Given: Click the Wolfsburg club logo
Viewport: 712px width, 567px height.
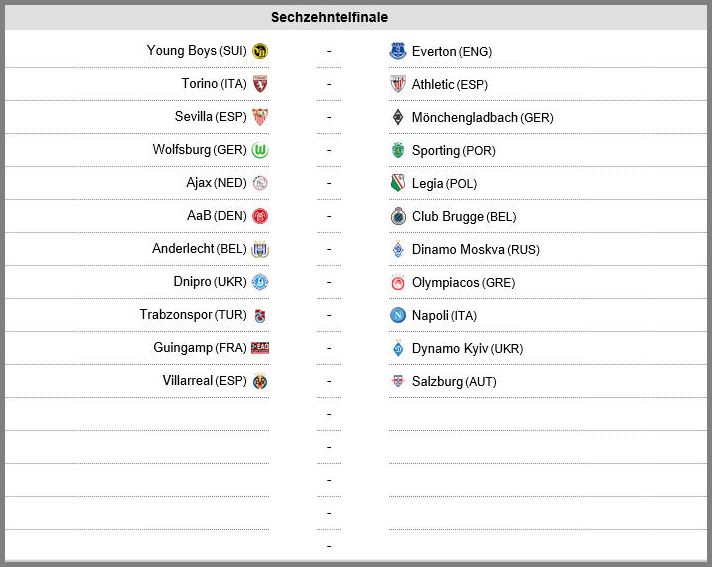Looking at the screenshot, I should (260, 150).
